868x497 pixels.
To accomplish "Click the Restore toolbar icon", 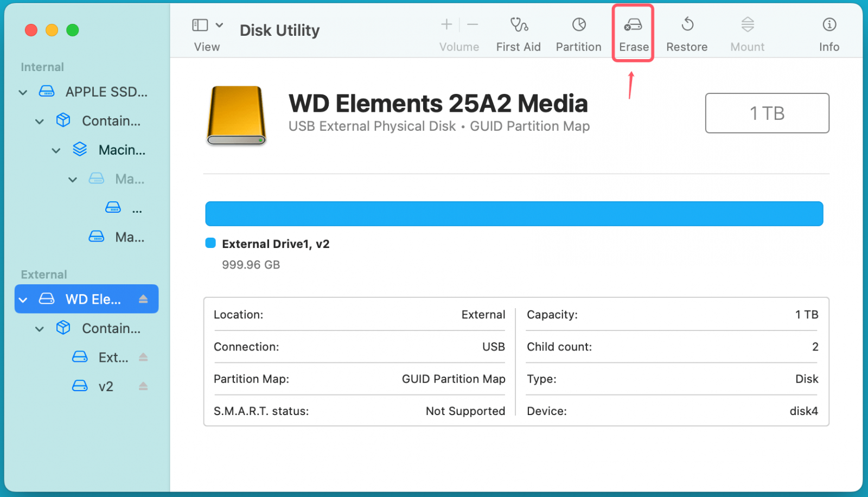I will point(687,24).
